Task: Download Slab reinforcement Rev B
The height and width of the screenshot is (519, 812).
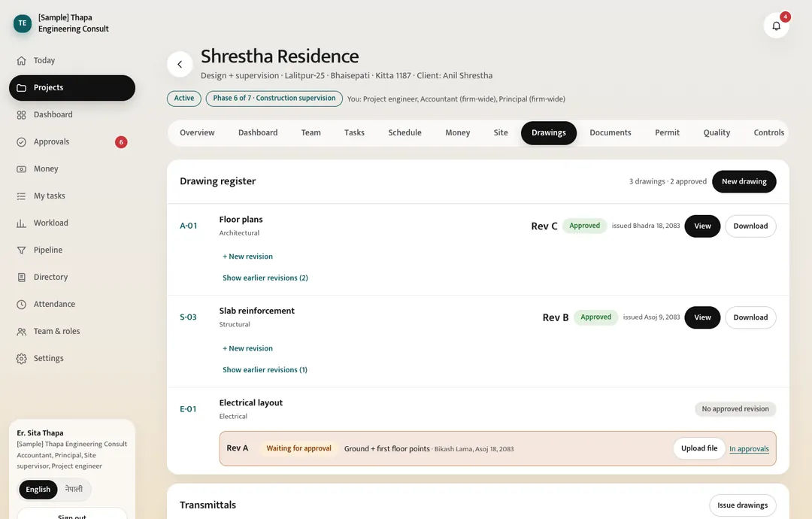Action: tap(750, 317)
